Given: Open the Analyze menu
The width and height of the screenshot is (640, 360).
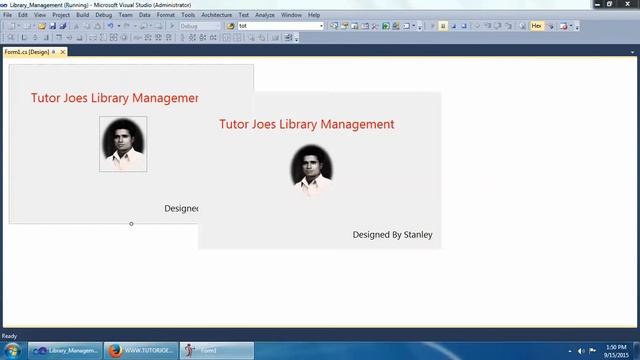Looking at the screenshot, I should pyautogui.click(x=265, y=15).
